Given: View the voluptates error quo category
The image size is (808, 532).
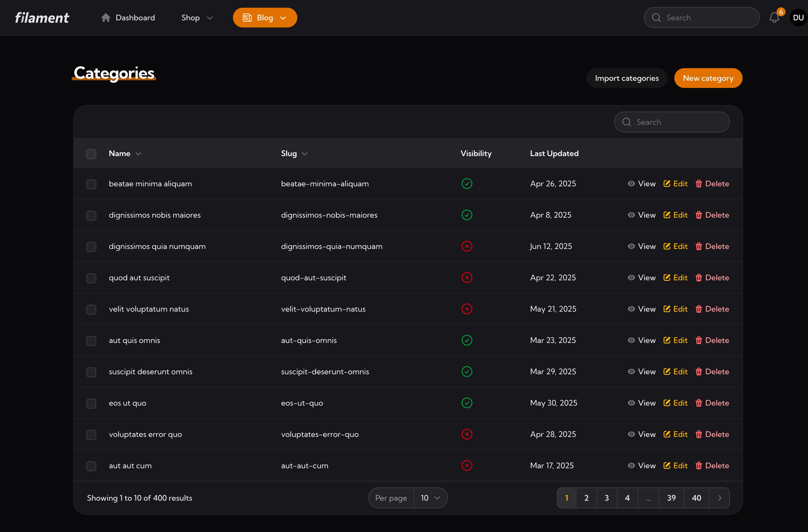Looking at the screenshot, I should coord(642,434).
